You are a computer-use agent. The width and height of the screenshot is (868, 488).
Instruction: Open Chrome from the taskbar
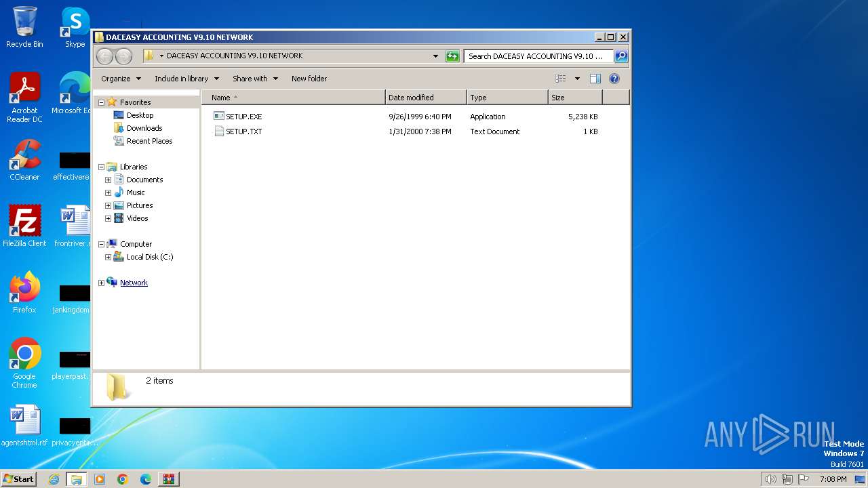click(123, 479)
